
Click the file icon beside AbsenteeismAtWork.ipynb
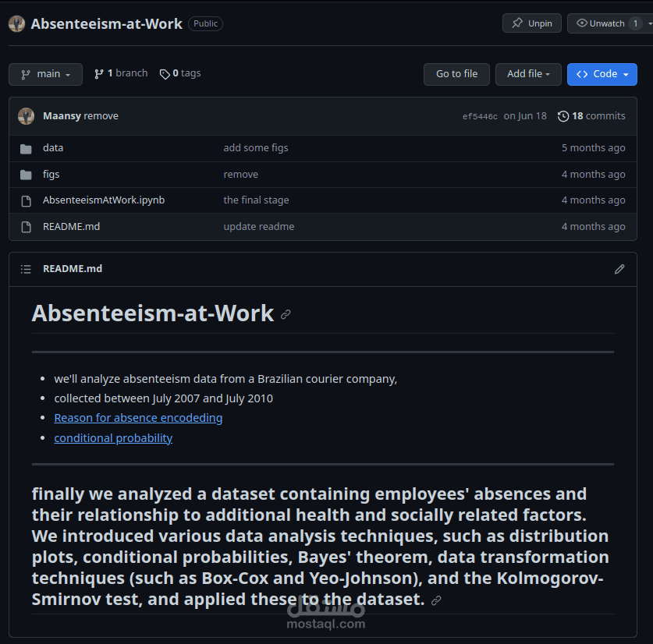(x=24, y=200)
